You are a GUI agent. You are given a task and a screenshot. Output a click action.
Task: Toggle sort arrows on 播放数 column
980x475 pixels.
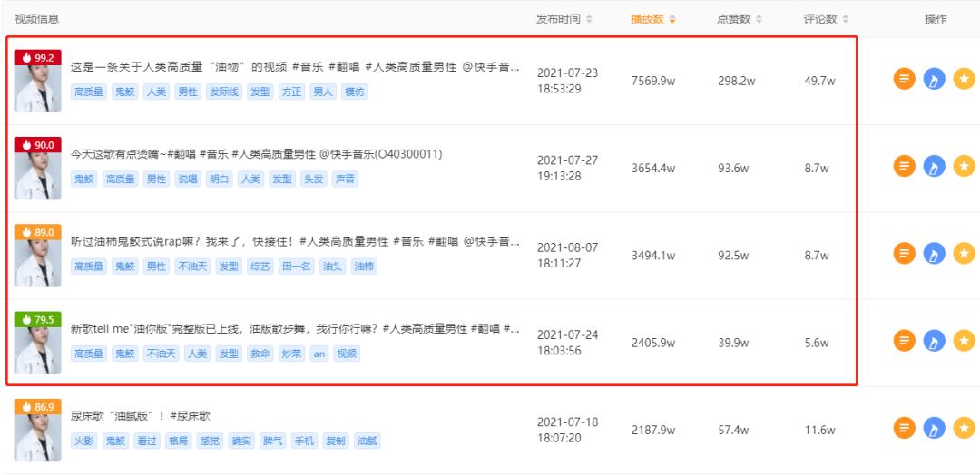point(672,19)
